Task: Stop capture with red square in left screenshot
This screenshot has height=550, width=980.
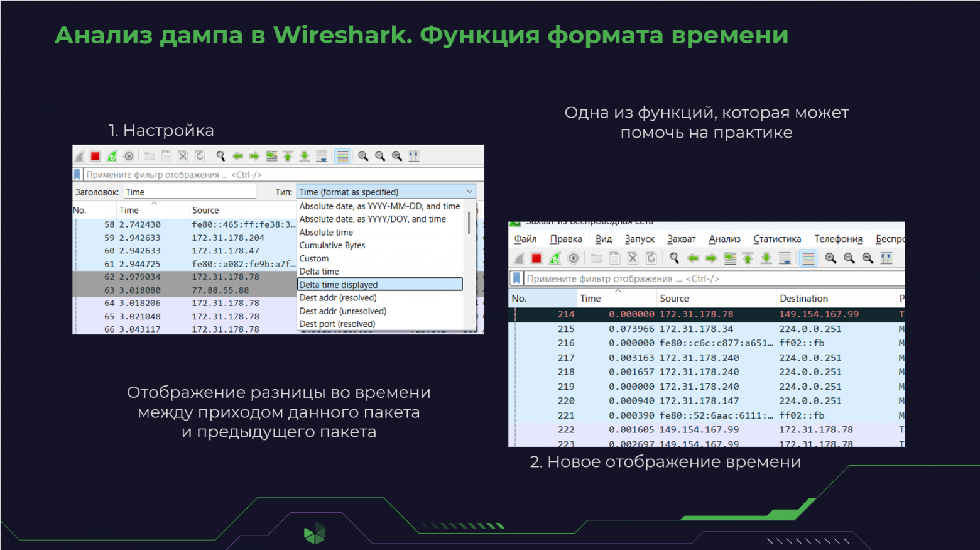Action: coord(95,157)
